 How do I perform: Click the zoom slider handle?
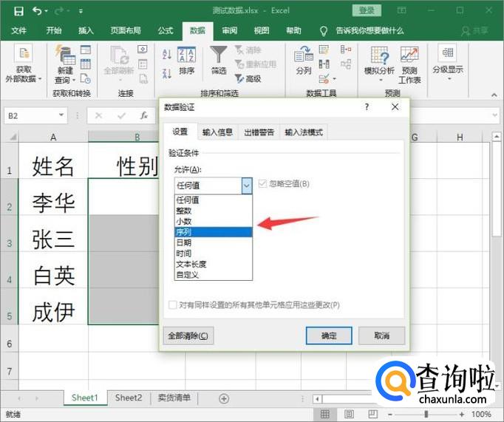426,414
